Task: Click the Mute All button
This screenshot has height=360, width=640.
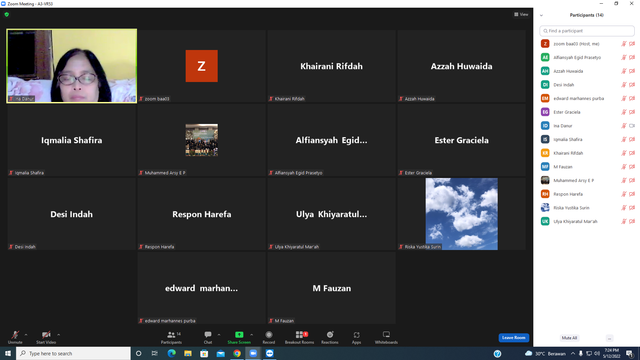Action: (569, 338)
